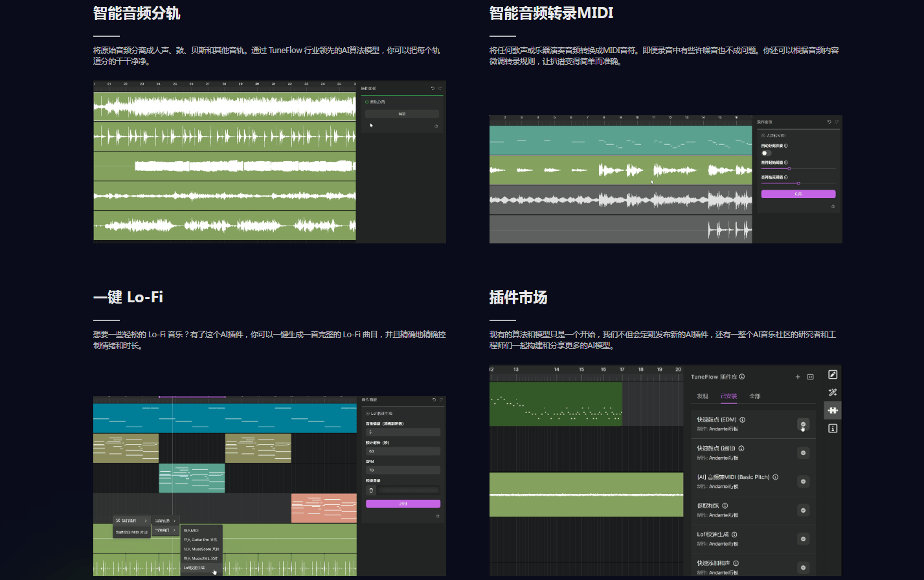The image size is (924, 580).
Task: Toggle the 提取和弦 plugin switch
Action: (803, 510)
